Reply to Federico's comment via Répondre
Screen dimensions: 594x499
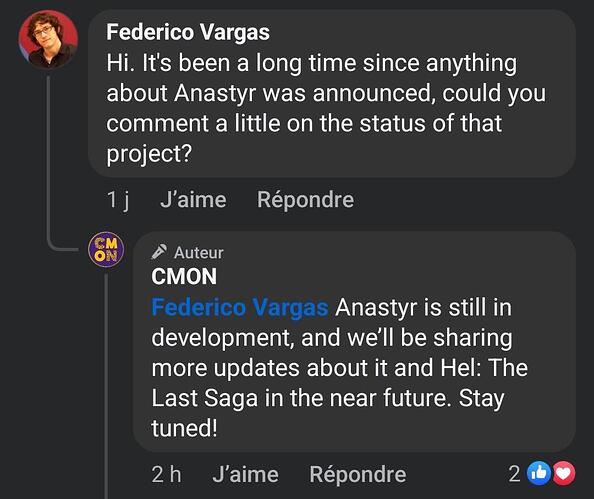click(x=305, y=200)
